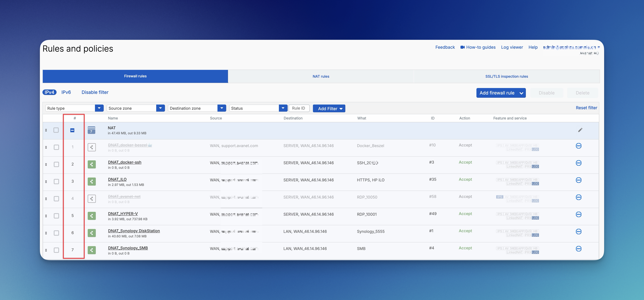The height and width of the screenshot is (300, 644).
Task: Switch to IPv6 rules
Action: point(66,92)
